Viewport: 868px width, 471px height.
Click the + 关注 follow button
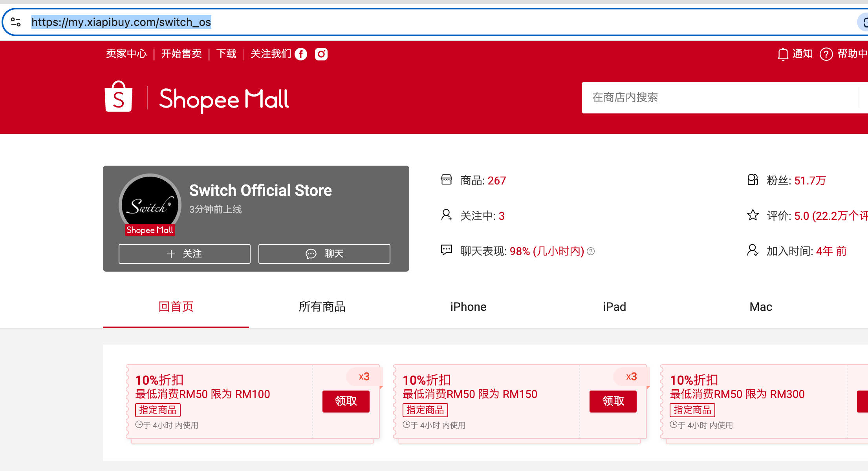tap(185, 254)
